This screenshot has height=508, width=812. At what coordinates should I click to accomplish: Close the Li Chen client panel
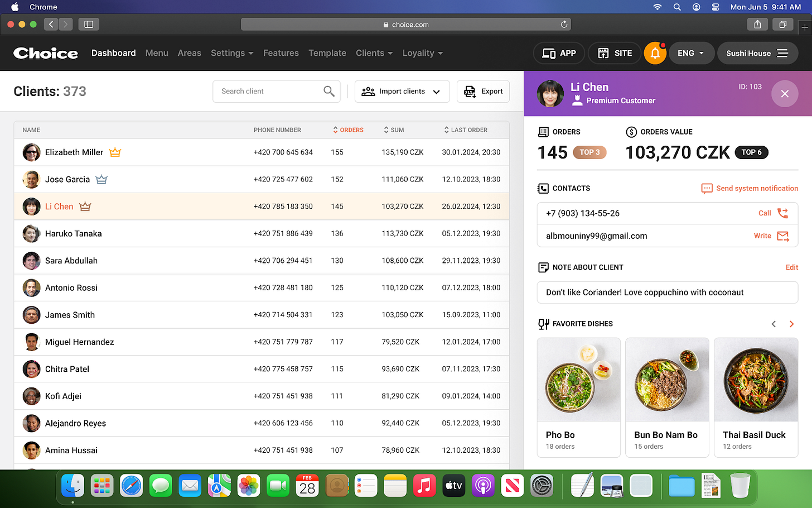(x=785, y=94)
